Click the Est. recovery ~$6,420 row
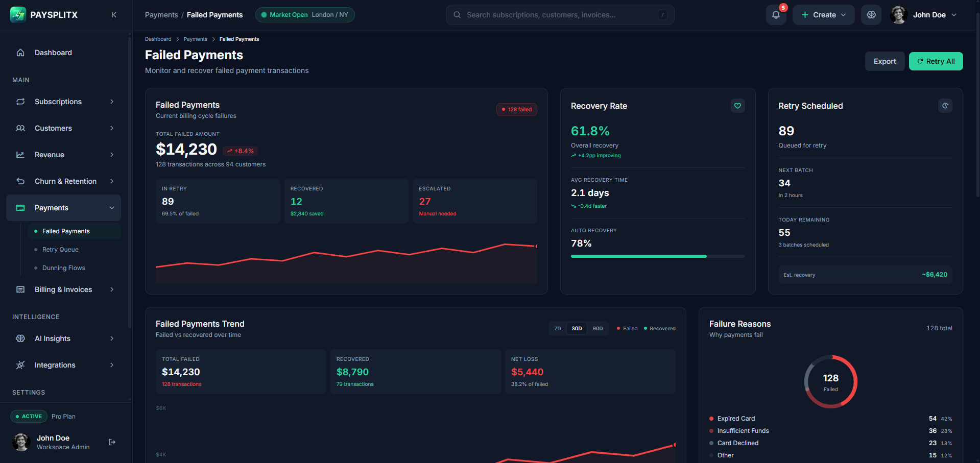980x463 pixels. (x=865, y=275)
